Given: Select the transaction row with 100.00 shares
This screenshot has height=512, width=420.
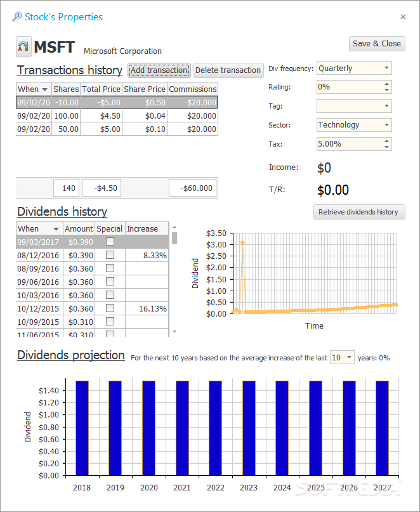Looking at the screenshot, I should click(117, 116).
